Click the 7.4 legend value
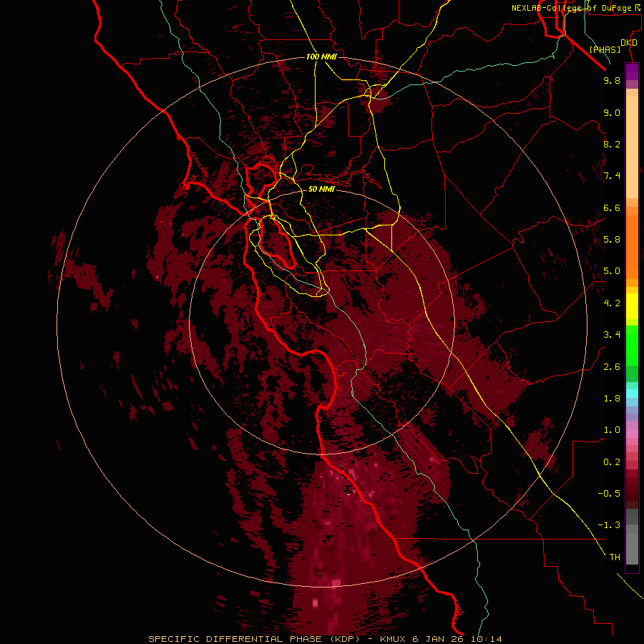 (x=612, y=176)
